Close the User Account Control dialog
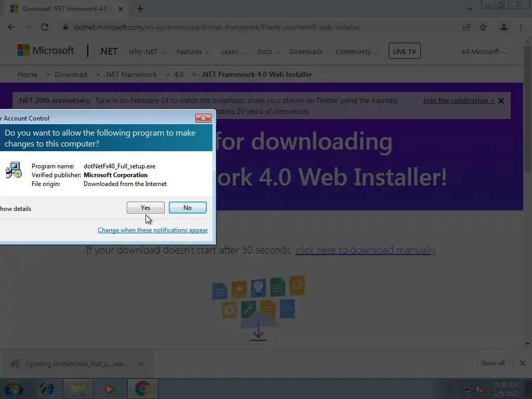 203,118
